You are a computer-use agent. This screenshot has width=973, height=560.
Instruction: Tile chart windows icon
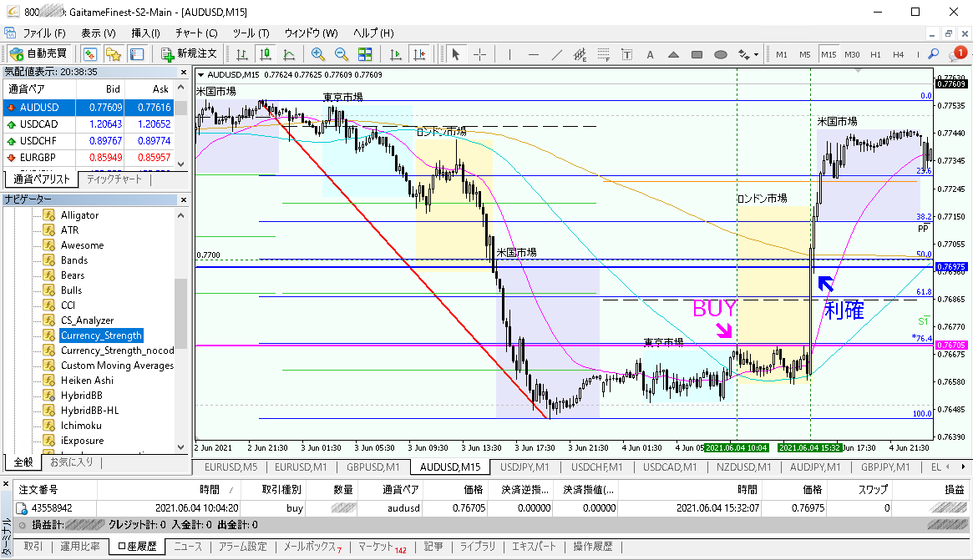pyautogui.click(x=365, y=54)
